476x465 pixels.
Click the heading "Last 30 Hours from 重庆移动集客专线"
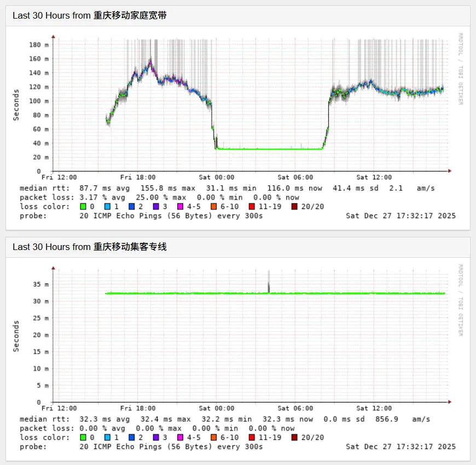tap(90, 247)
